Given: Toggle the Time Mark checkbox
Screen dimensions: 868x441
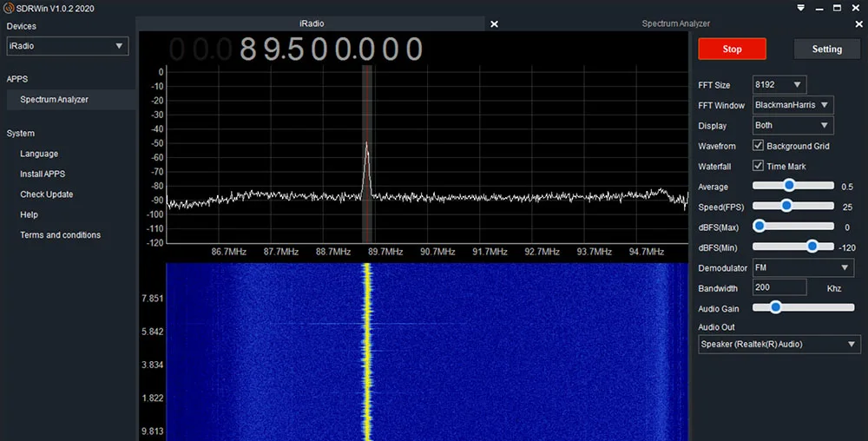Looking at the screenshot, I should 758,166.
